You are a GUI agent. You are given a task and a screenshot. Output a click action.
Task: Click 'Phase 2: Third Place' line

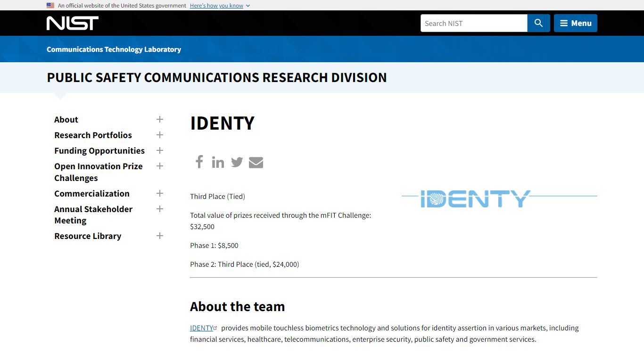(x=244, y=264)
